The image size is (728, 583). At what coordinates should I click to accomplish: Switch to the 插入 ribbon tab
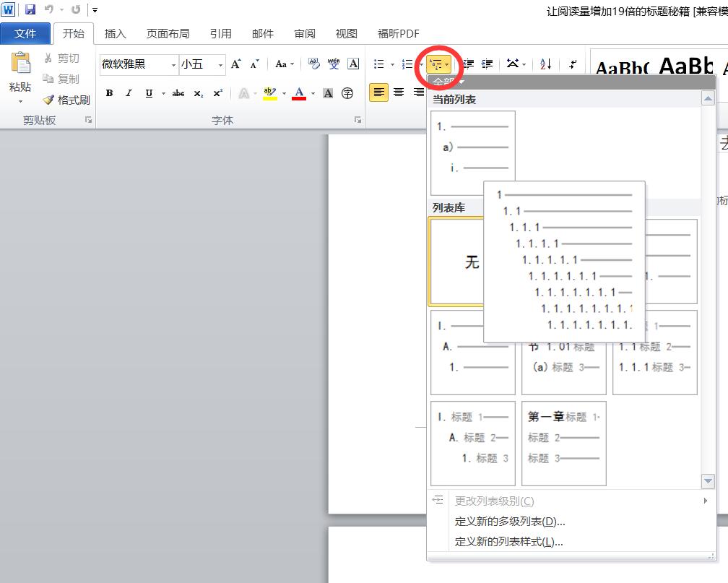pyautogui.click(x=116, y=33)
